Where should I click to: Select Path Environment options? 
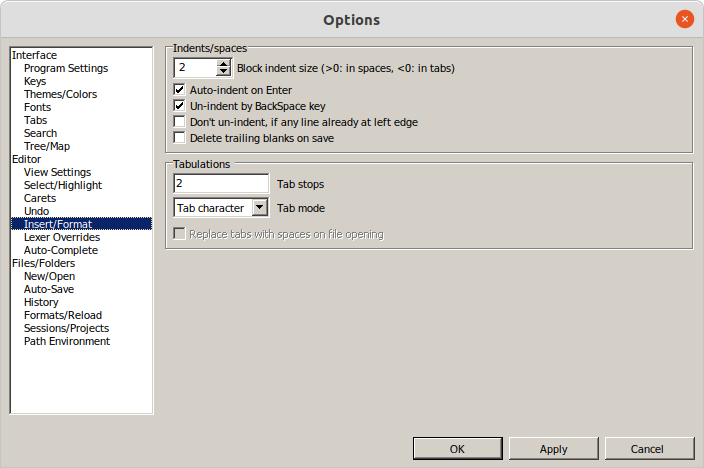pos(67,341)
